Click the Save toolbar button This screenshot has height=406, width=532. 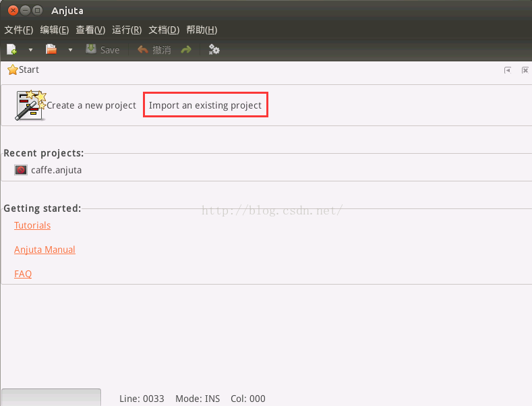pos(102,49)
